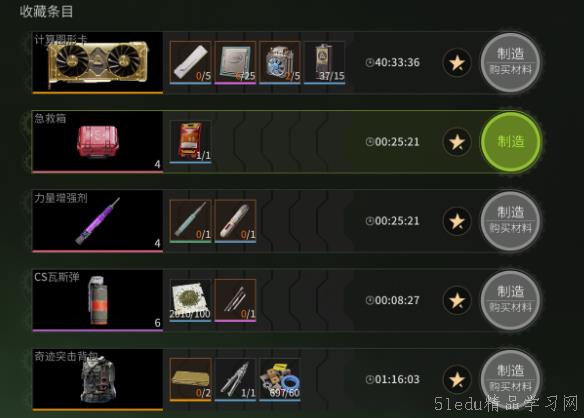Select the thermal paste material icon 0/5
This screenshot has width=584, height=418.
(191, 62)
